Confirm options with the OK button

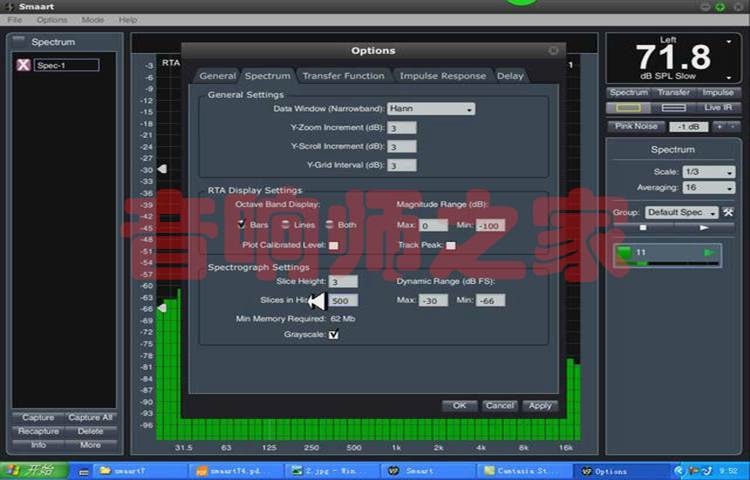click(460, 405)
